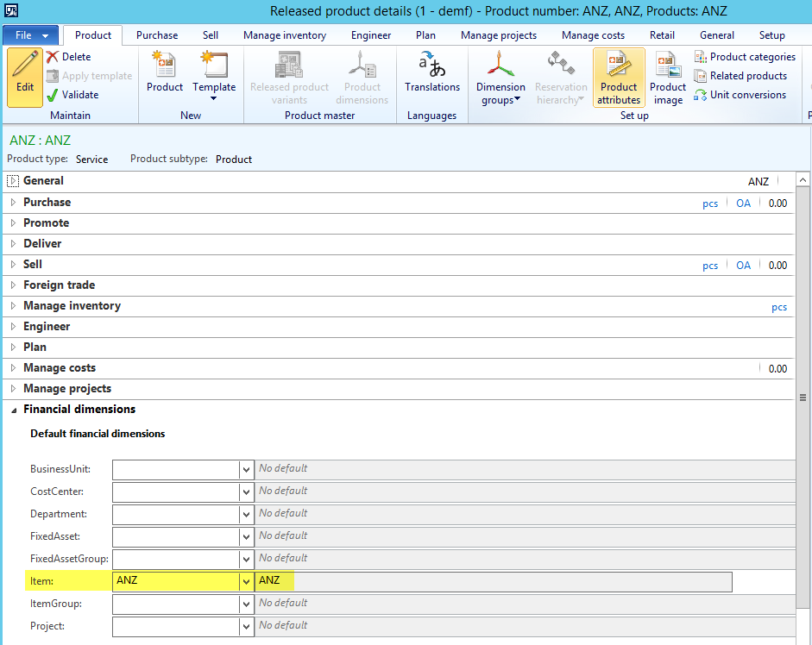The height and width of the screenshot is (645, 812).
Task: Switch to the Purchase ribbon tab
Action: click(157, 35)
